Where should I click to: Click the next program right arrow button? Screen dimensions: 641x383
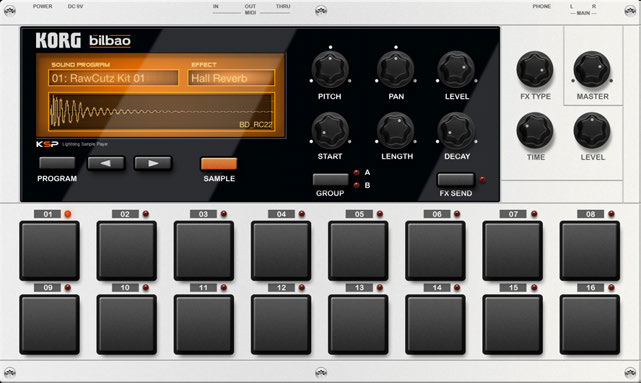[153, 163]
